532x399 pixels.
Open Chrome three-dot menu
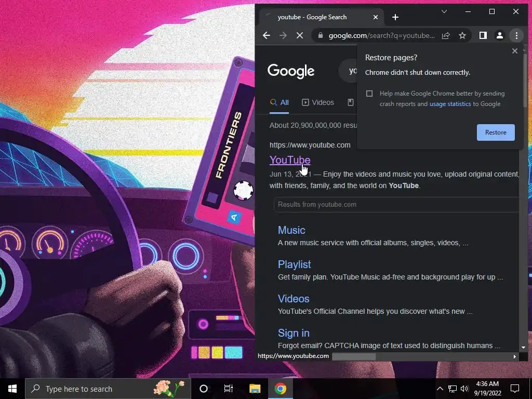[x=516, y=35]
